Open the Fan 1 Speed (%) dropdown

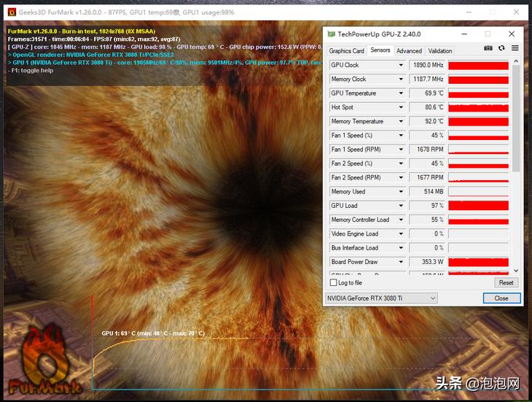pyautogui.click(x=401, y=136)
